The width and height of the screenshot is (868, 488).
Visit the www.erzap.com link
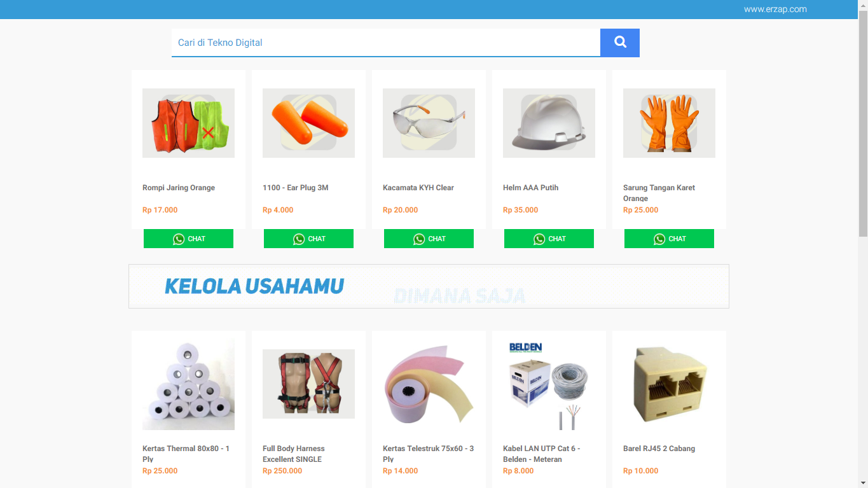point(775,9)
